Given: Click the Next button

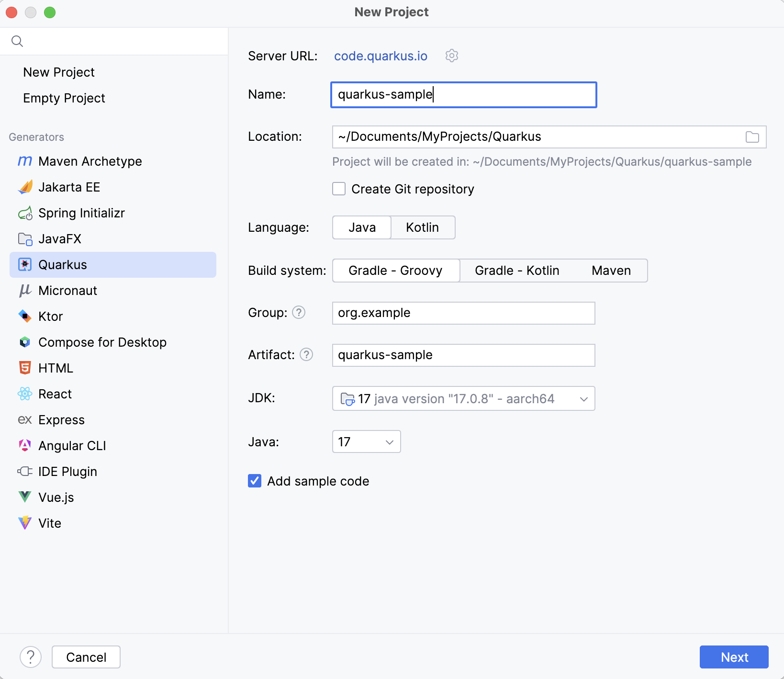Looking at the screenshot, I should (x=734, y=657).
